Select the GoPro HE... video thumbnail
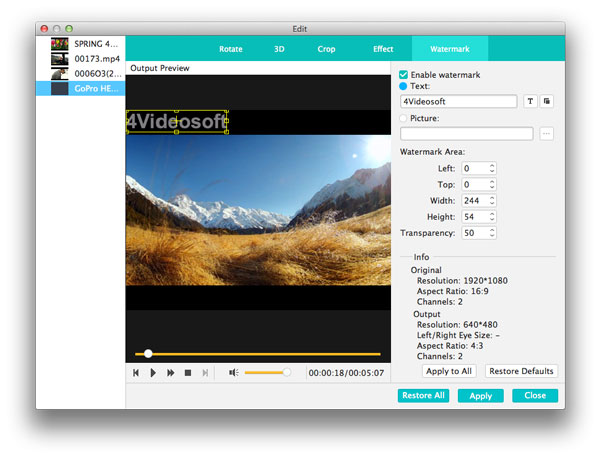Viewport: 600px width, 458px height. click(59, 88)
